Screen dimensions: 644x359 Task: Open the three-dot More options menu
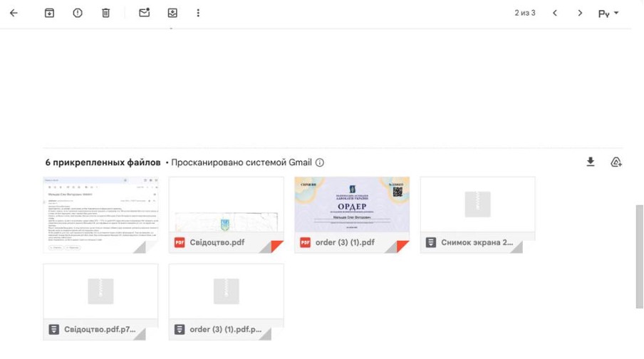coord(198,13)
